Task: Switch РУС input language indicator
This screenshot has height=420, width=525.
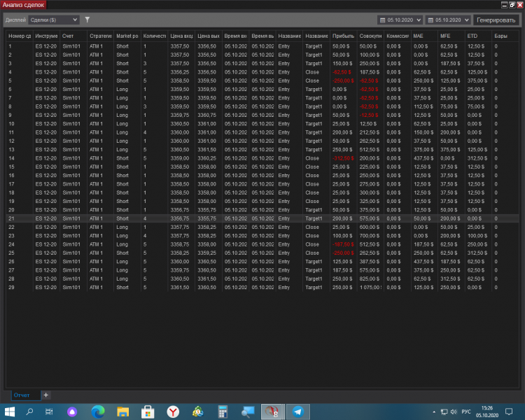Action: click(x=466, y=412)
